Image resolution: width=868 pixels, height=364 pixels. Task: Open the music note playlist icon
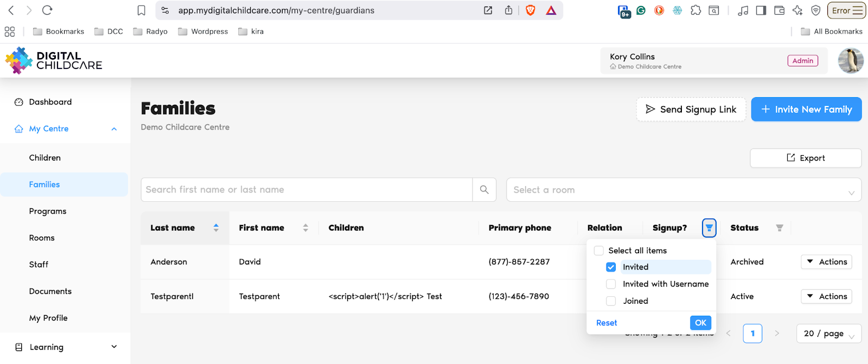743,10
